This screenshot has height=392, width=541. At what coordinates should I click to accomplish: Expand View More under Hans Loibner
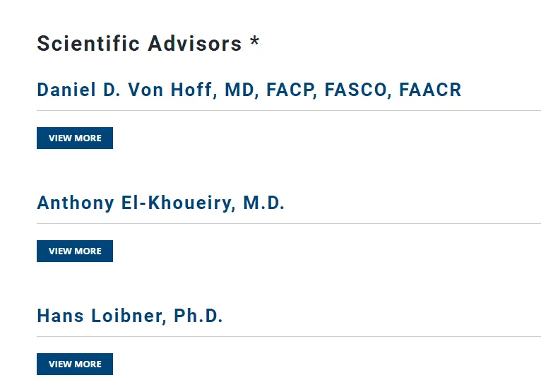click(x=75, y=364)
